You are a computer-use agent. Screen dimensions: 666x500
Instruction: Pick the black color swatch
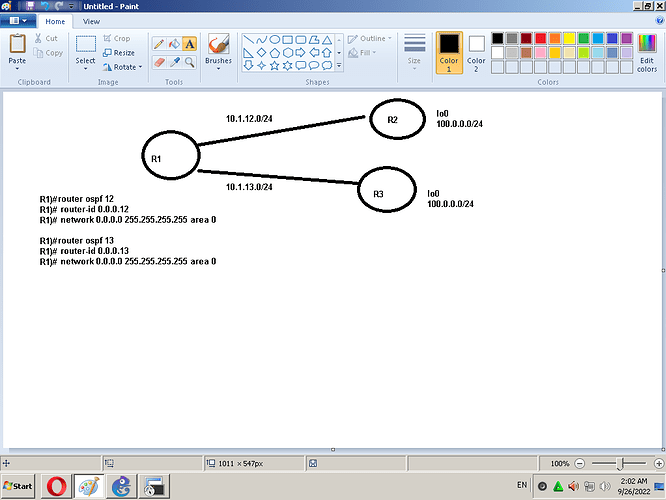coord(497,38)
